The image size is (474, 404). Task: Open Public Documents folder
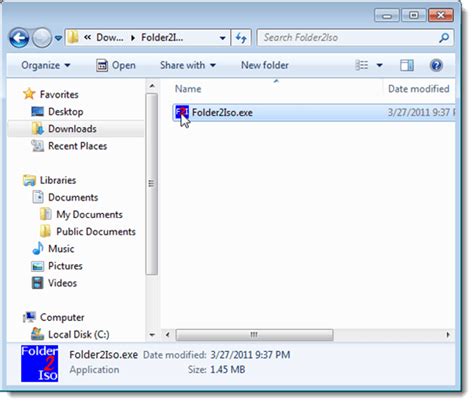pyautogui.click(x=96, y=232)
